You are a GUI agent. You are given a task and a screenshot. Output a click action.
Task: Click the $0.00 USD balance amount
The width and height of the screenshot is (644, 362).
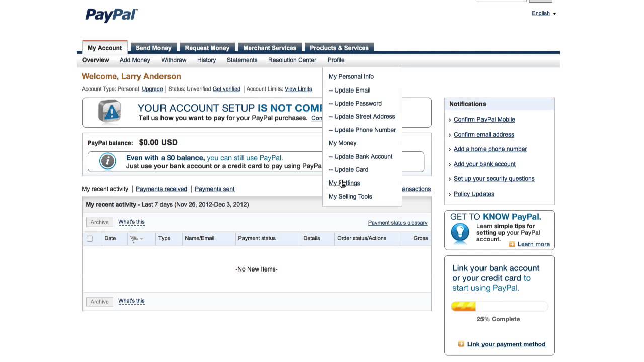coord(158,142)
